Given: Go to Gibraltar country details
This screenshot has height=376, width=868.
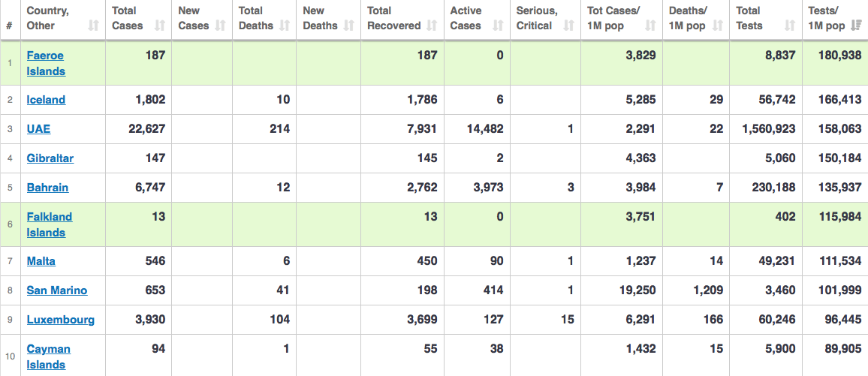Looking at the screenshot, I should click(50, 158).
